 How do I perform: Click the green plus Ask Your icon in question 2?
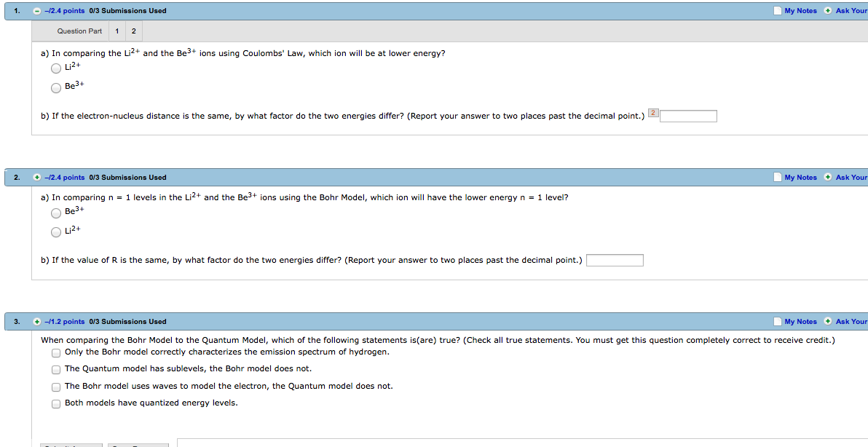(x=828, y=178)
